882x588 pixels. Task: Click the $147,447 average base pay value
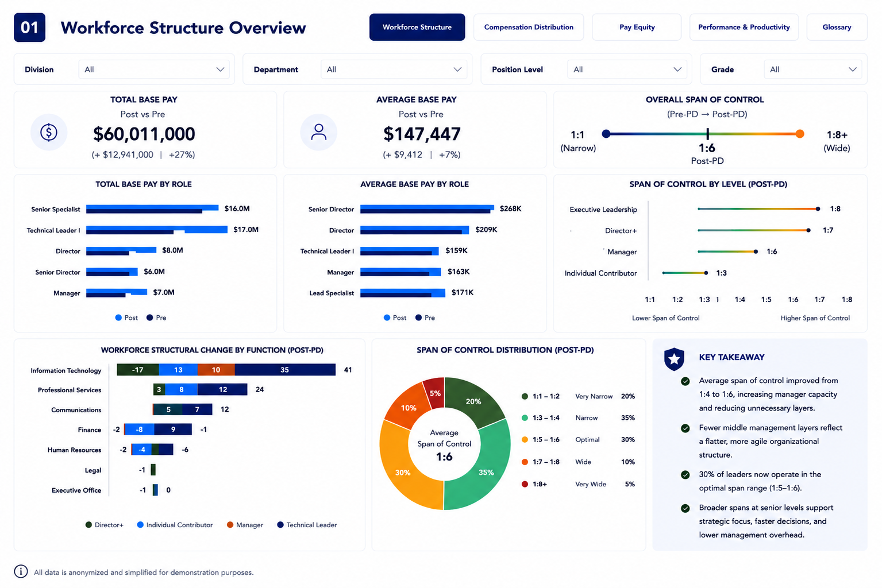(x=422, y=134)
